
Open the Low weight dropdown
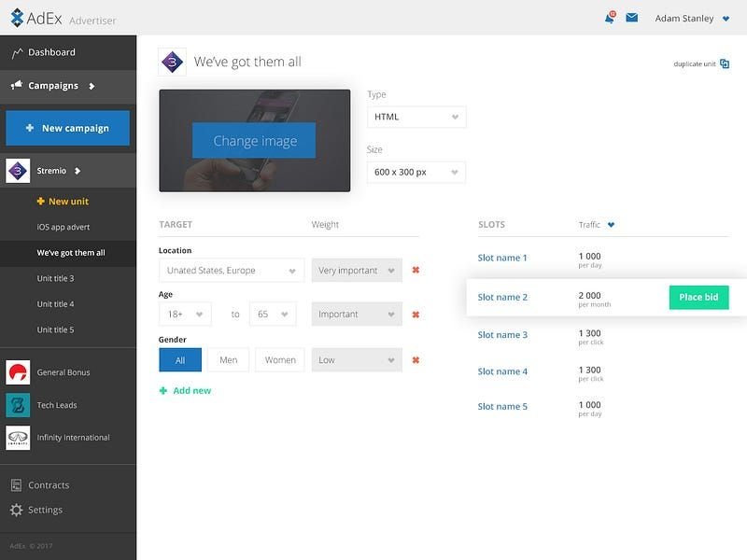[x=357, y=360]
